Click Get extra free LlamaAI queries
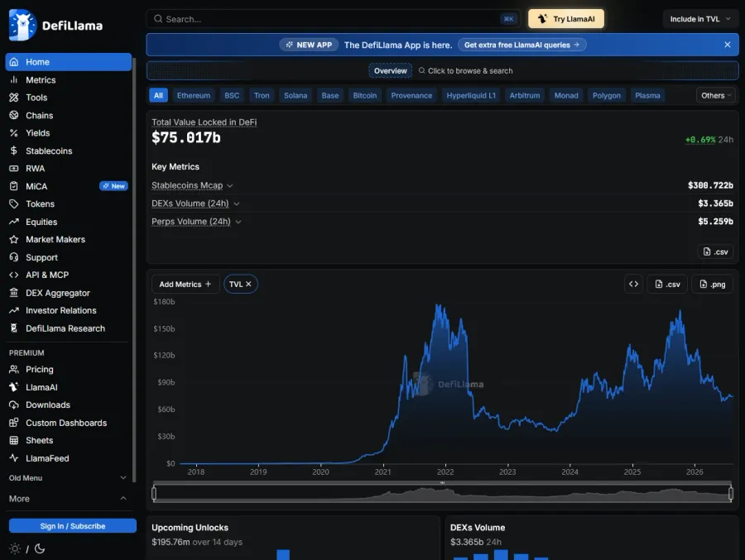Viewport: 745px width, 560px height. [521, 45]
